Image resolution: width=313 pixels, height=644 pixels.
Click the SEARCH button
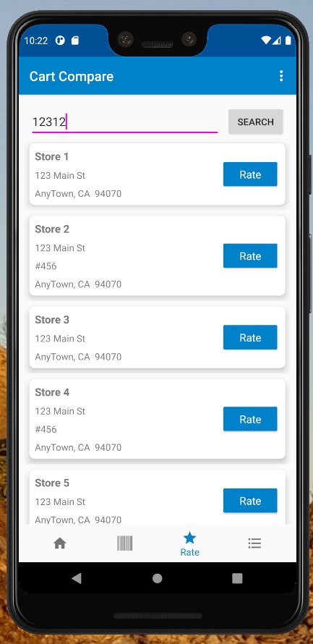point(256,122)
